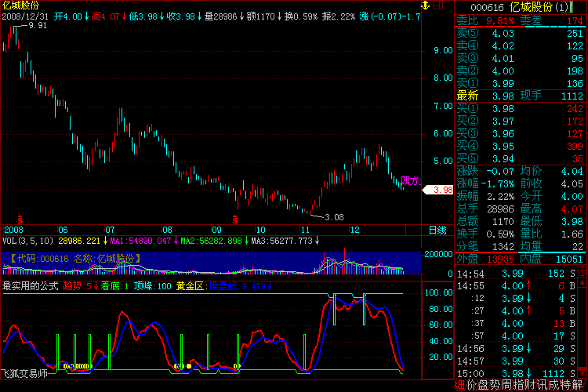588x392 pixels.
Task: Switch to the 成 tab
Action: (554, 385)
